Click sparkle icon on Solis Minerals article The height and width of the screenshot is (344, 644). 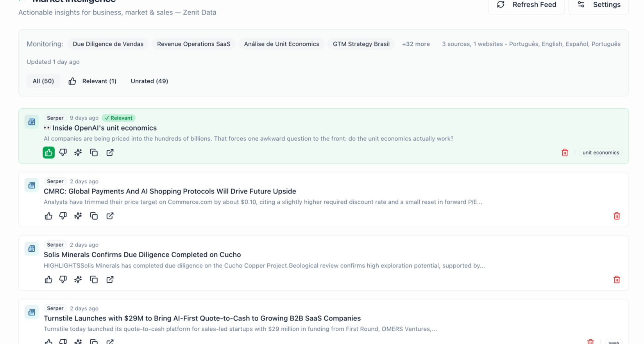click(78, 279)
